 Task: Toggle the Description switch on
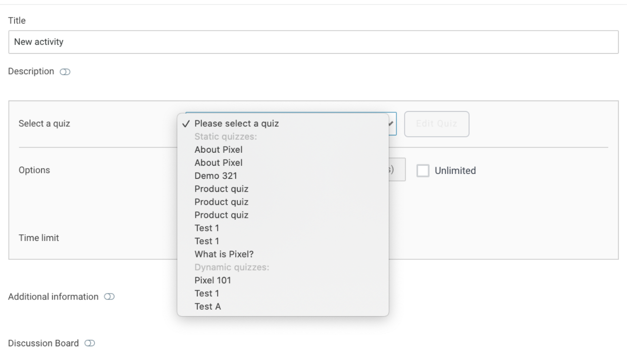point(65,72)
